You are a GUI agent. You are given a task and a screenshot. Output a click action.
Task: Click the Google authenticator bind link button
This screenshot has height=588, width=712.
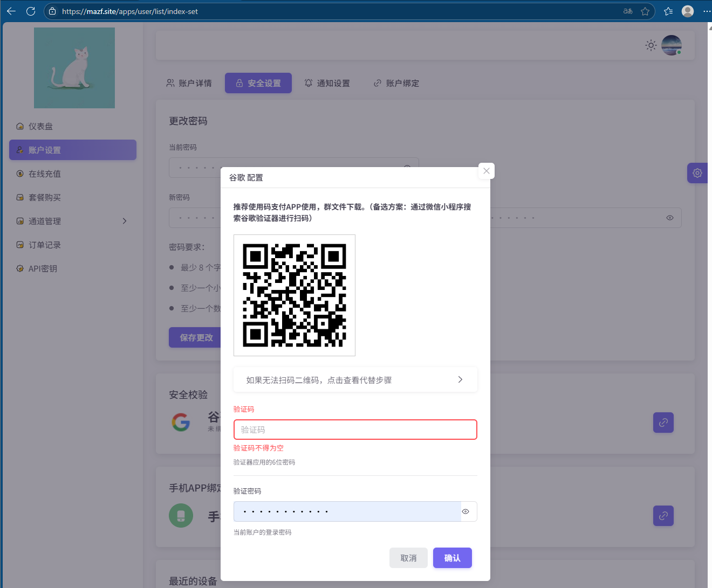click(663, 423)
